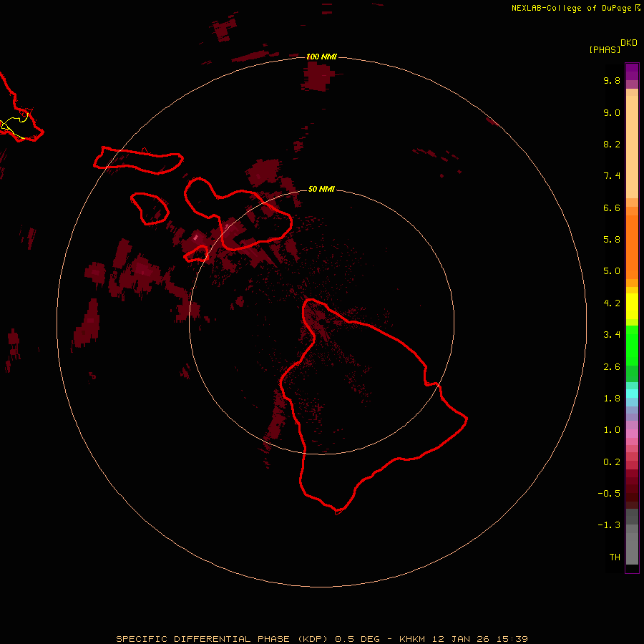Click the [PHAS] units label
Image resolution: width=644 pixels, height=644 pixels.
click(605, 49)
